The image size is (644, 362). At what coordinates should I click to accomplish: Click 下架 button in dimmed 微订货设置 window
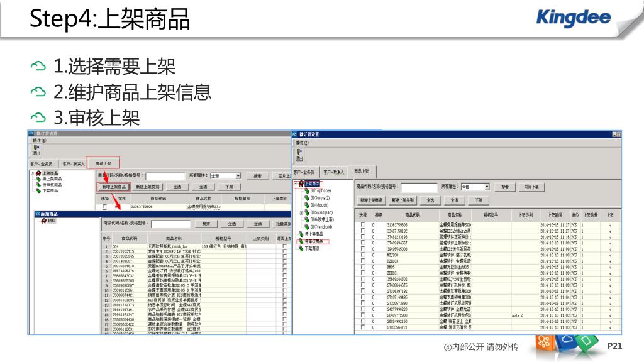tap(229, 187)
